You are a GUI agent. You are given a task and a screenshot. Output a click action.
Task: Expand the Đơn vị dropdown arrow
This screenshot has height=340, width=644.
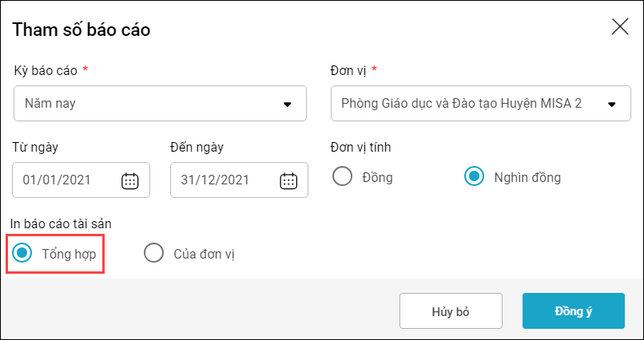(x=612, y=105)
